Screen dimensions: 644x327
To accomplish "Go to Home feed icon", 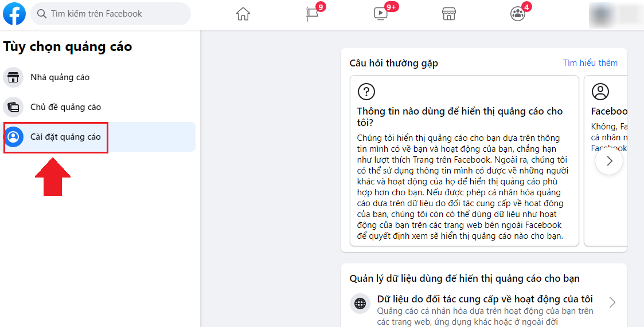I will pos(243,14).
